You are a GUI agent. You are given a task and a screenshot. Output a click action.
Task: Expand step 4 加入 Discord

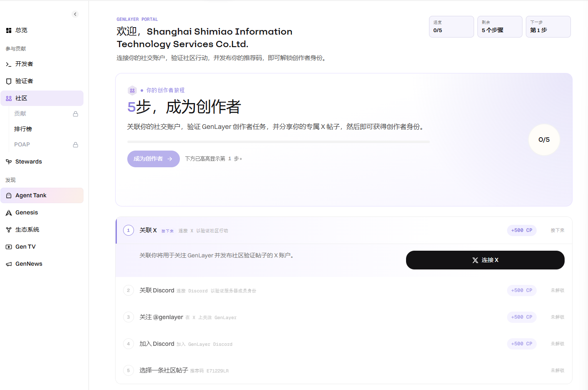click(344, 344)
